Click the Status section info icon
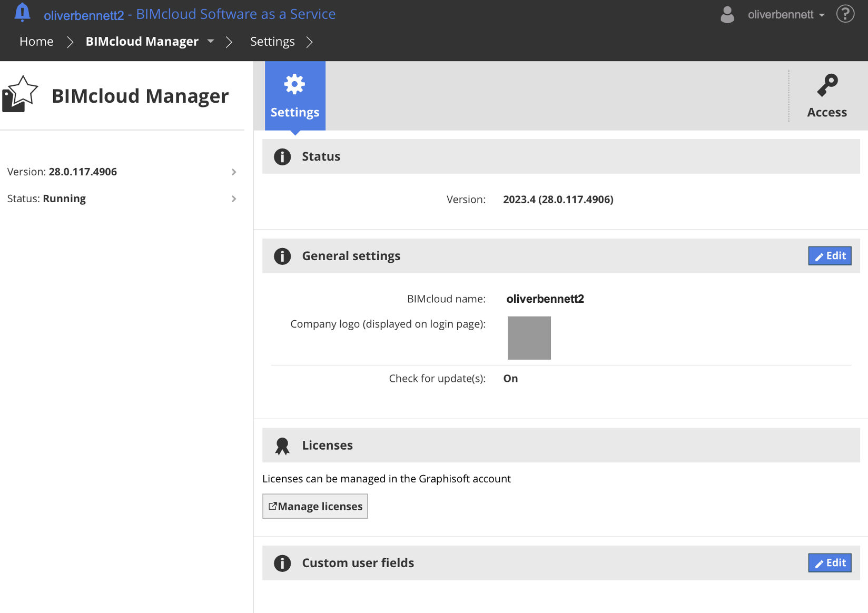Screen dimensions: 868x613 point(282,157)
